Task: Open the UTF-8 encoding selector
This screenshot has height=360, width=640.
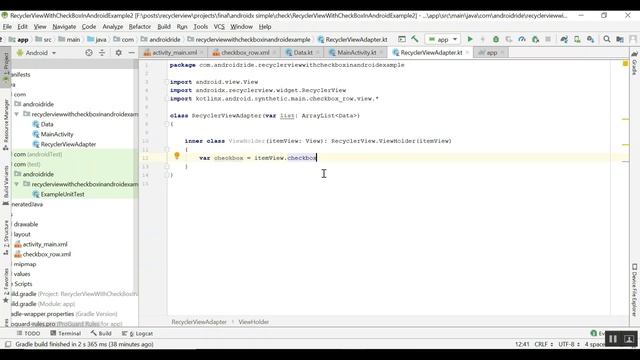Action: pos(569,344)
